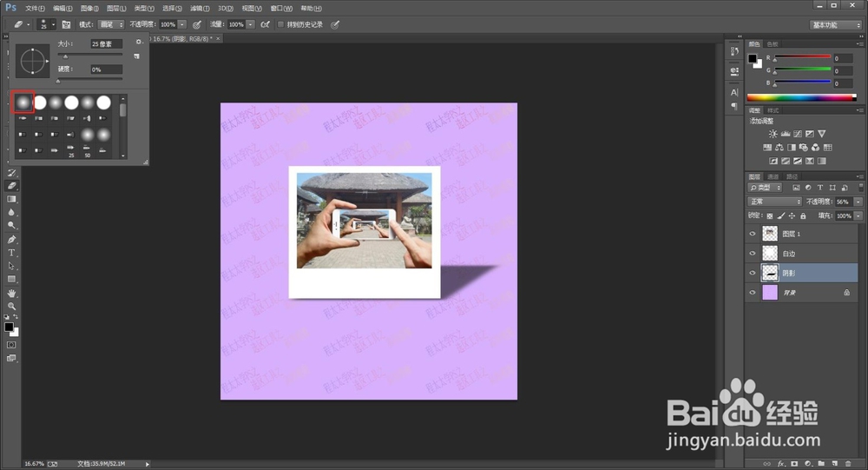868x470 pixels.
Task: Open the brush panel toggle icon
Action: coord(67,24)
